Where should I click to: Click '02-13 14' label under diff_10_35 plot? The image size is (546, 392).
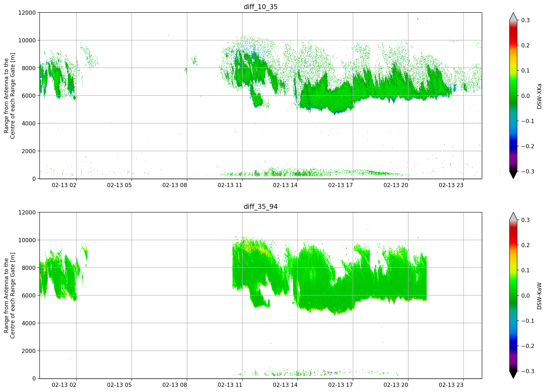285,185
